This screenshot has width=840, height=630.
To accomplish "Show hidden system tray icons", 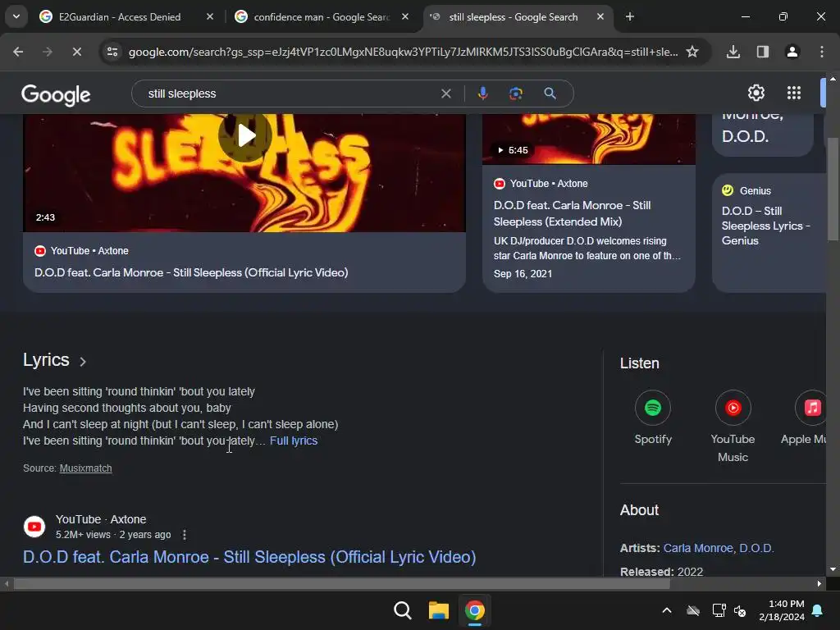I will click(x=667, y=610).
